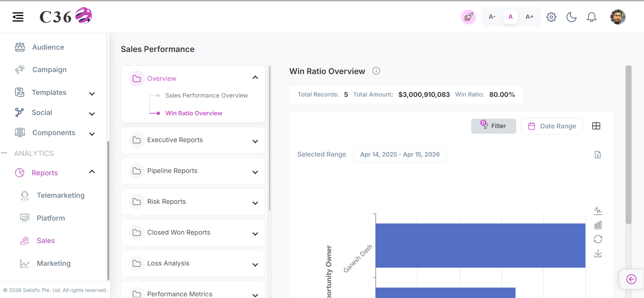Collapse the sidebar with the hamburger icon

[18, 17]
